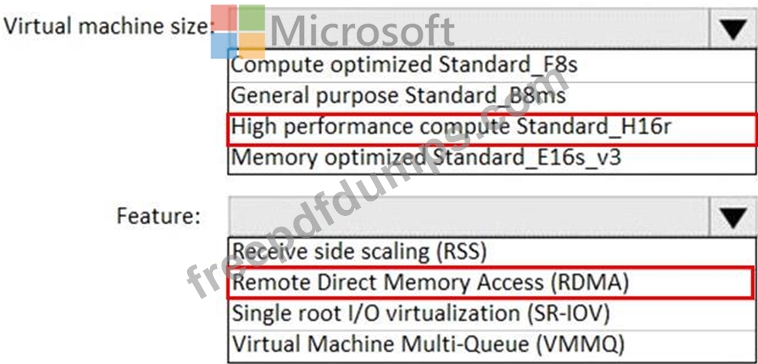Click the yellow square of Microsoft logo

click(x=252, y=45)
